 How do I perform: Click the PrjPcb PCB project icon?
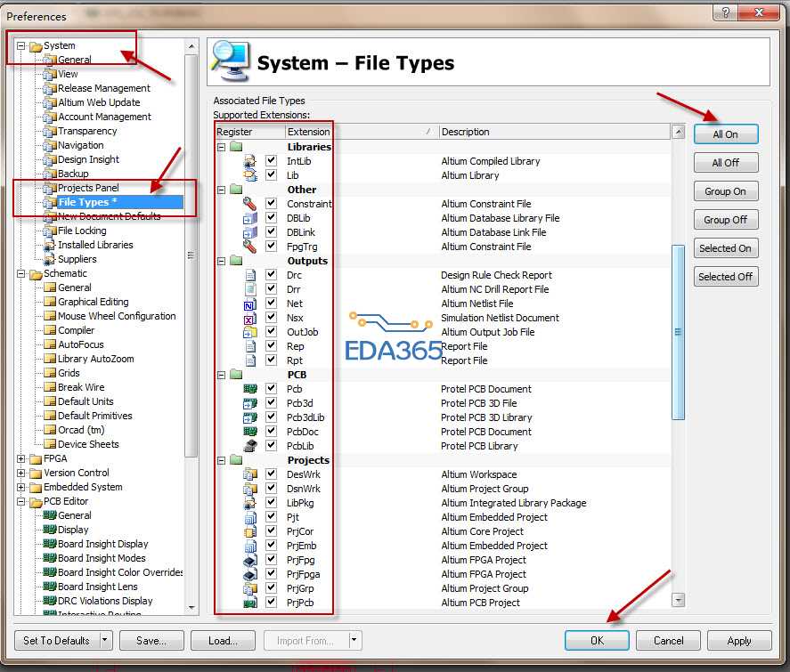[250, 602]
